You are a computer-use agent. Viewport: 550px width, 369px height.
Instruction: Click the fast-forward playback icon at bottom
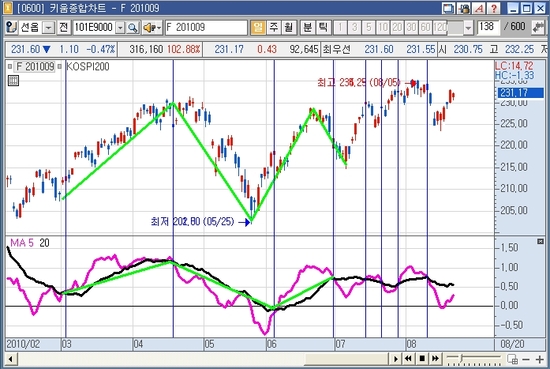pyautogui.click(x=435, y=358)
